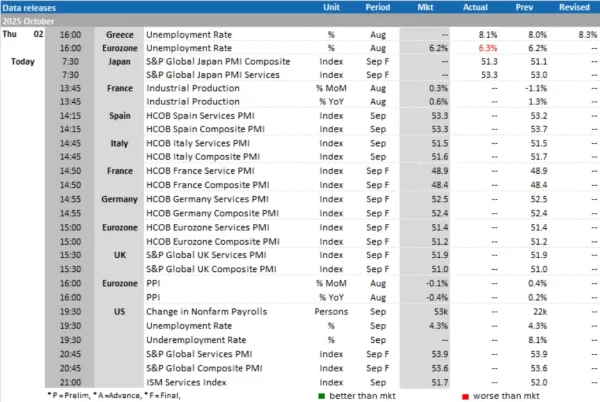Click the 'Revised' column header
Image resolution: width=600 pixels, height=402 pixels.
pos(574,7)
